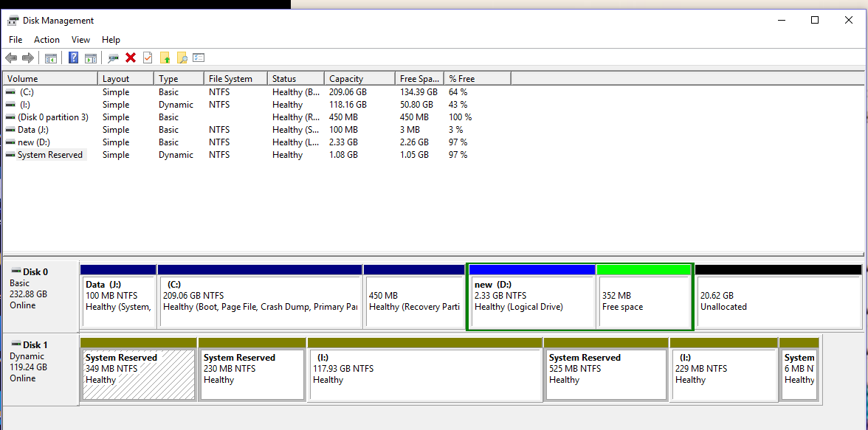Viewport: 868px width, 430px height.
Task: Click the disk-with-magnifier toolbar icon
Action: click(x=114, y=58)
